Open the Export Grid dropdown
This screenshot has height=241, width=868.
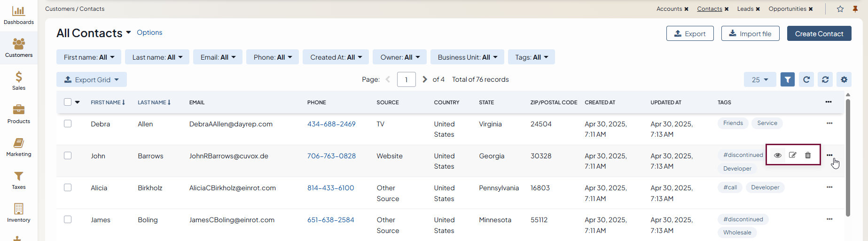(x=92, y=80)
